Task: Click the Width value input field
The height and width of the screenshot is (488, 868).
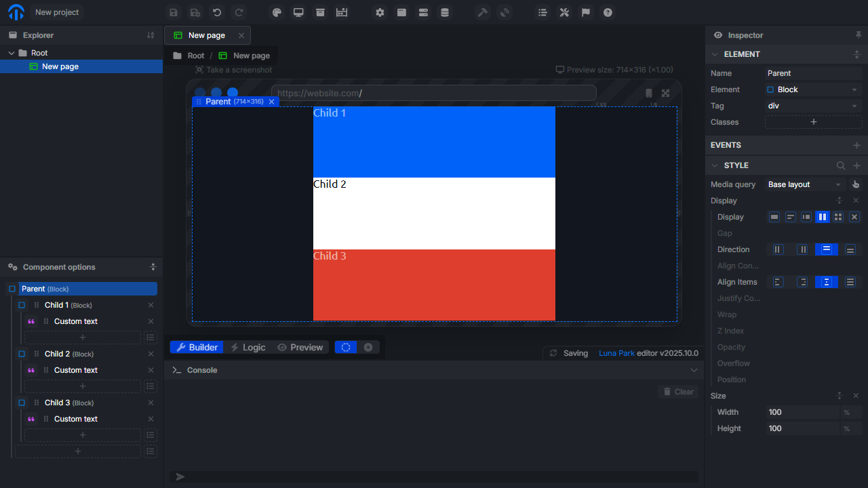Action: (803, 412)
